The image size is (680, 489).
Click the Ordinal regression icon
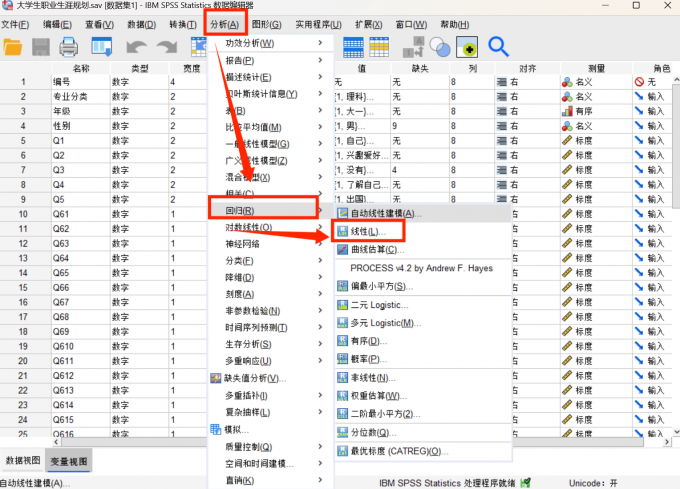(x=343, y=341)
